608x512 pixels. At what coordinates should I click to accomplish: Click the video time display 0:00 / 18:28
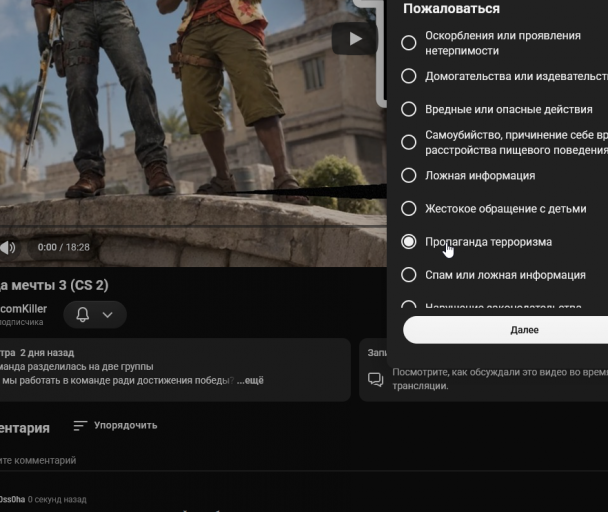click(x=64, y=247)
